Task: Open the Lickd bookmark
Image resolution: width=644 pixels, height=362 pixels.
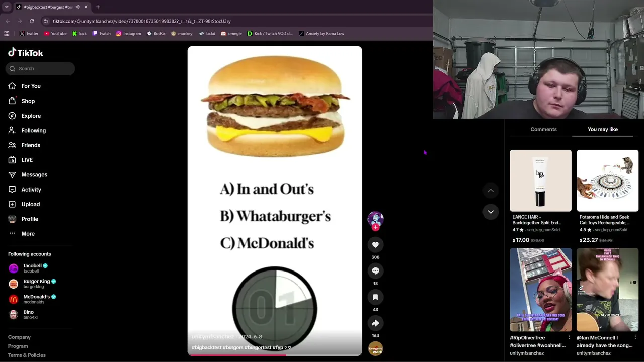Action: 207,34
